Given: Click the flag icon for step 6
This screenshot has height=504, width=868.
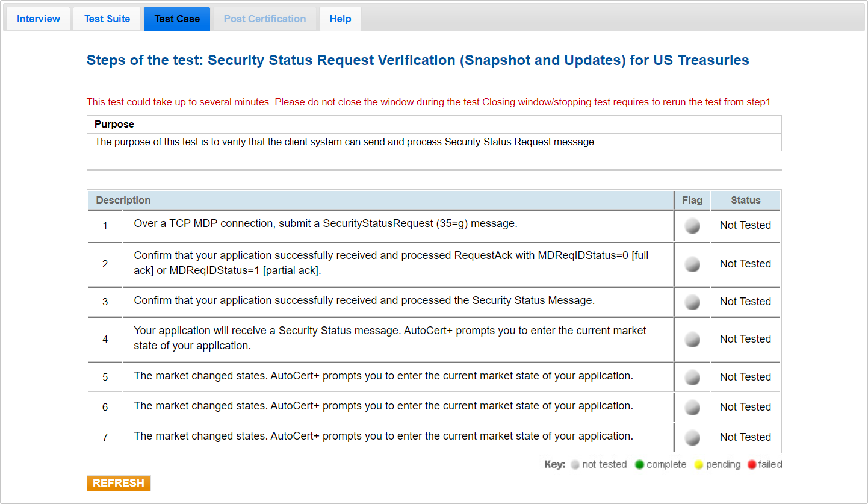Looking at the screenshot, I should point(692,408).
